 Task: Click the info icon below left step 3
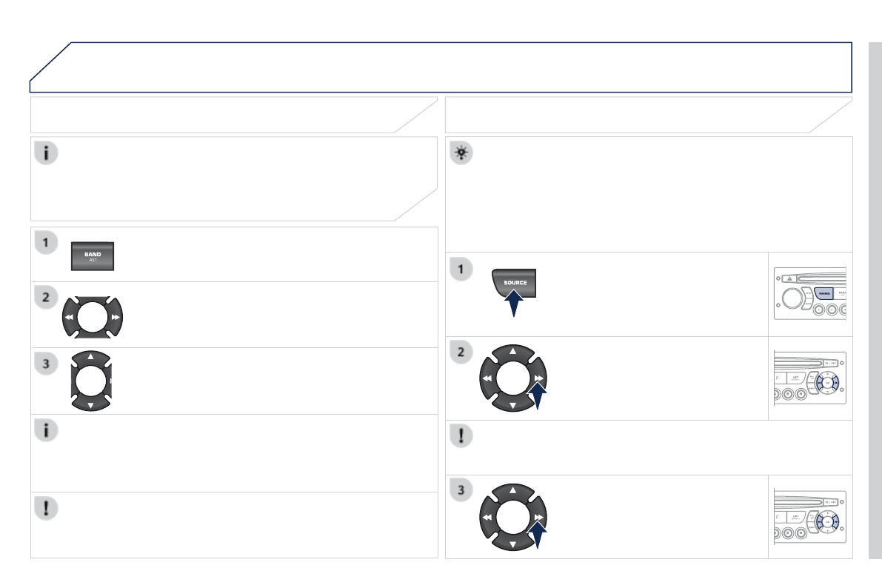point(47,432)
